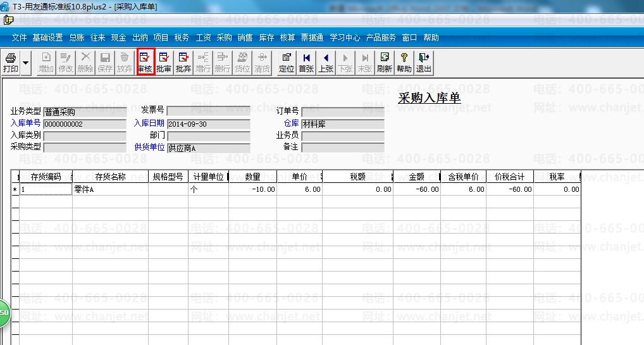This screenshot has height=345, width=644.
Task: Click the 放弃 discard toolbar icon
Action: [x=125, y=63]
